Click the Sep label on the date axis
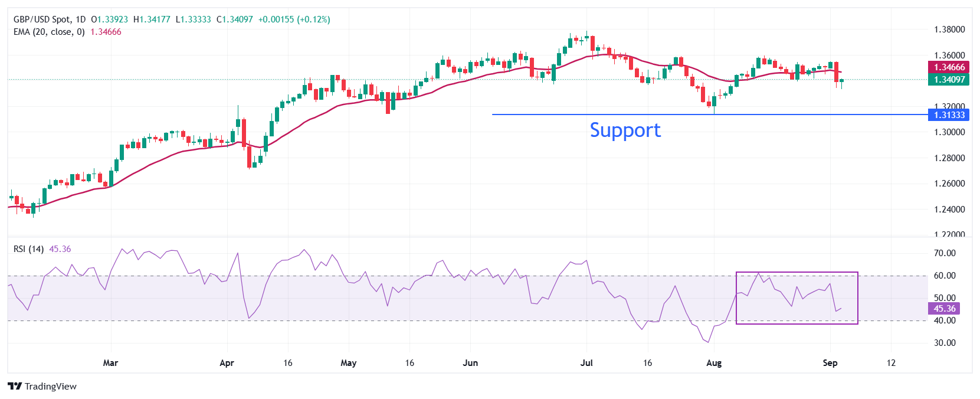 pos(830,363)
